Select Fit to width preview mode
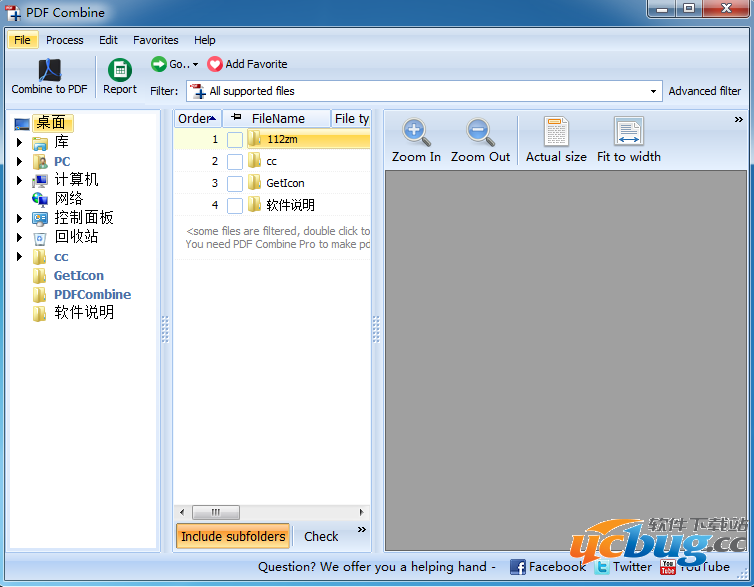This screenshot has height=587, width=754. click(629, 132)
